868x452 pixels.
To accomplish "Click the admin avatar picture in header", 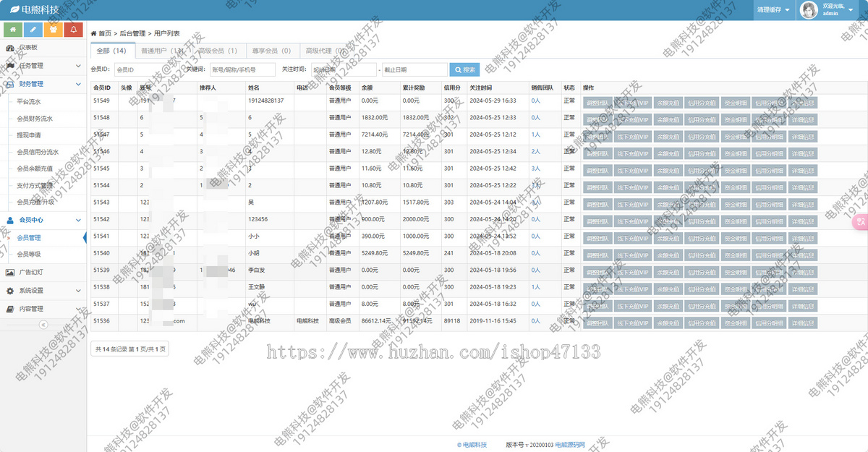I will [x=809, y=9].
